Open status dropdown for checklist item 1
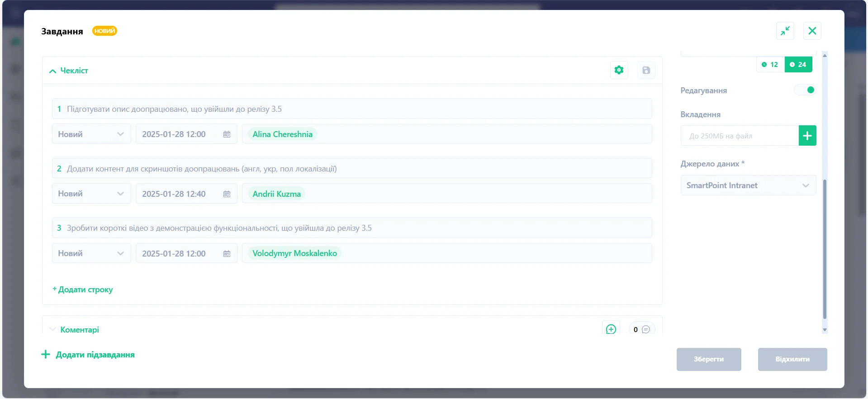 (91, 134)
